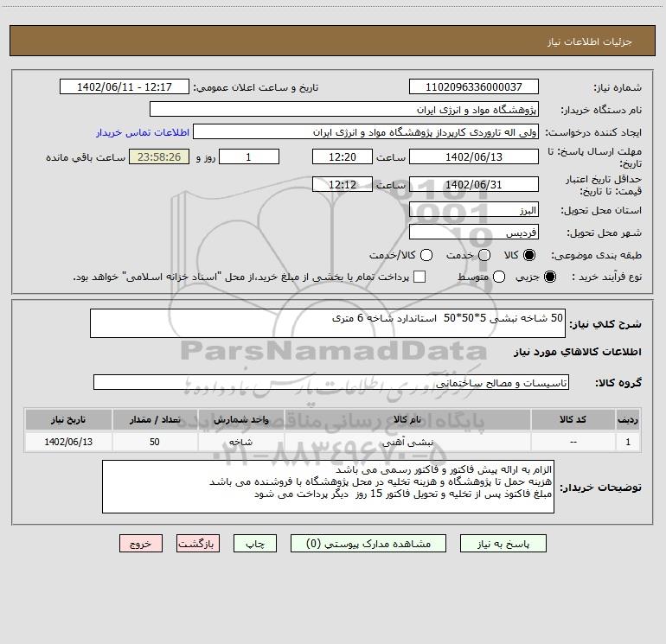666x644 pixels.
Task: Click the deadline time field 12:20
Action: click(343, 156)
